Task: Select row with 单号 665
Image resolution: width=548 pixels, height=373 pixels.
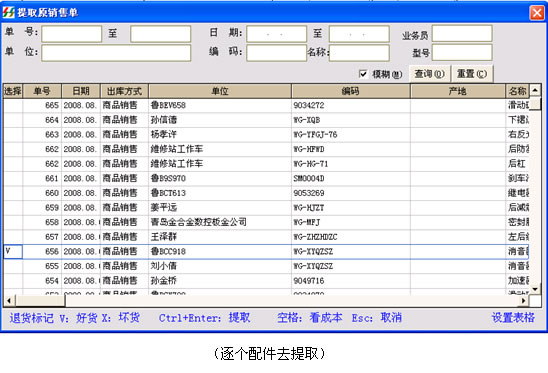Action: 266,105
